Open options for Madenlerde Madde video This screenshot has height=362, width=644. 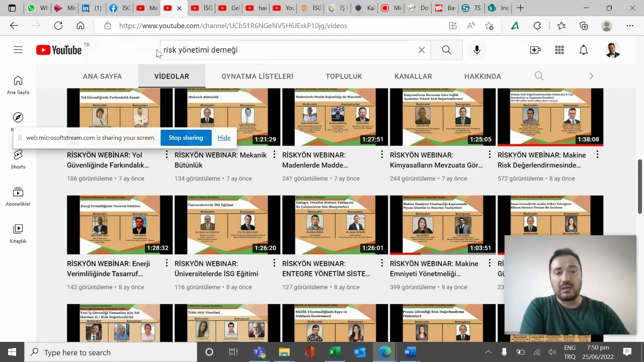pyautogui.click(x=382, y=155)
